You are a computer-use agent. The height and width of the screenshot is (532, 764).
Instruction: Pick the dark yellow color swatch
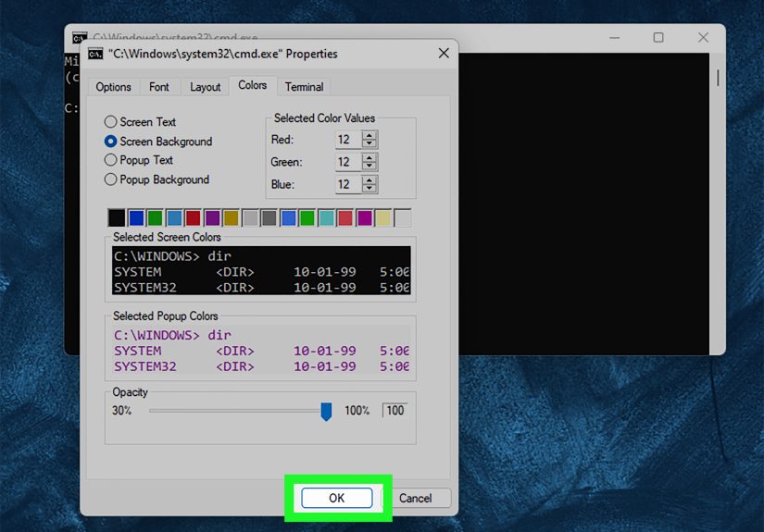click(x=231, y=217)
